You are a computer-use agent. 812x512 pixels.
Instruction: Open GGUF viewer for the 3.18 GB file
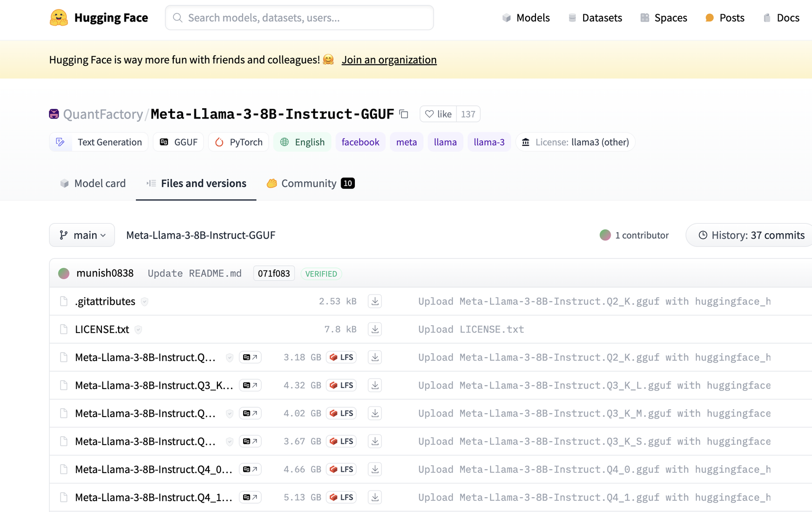point(250,357)
